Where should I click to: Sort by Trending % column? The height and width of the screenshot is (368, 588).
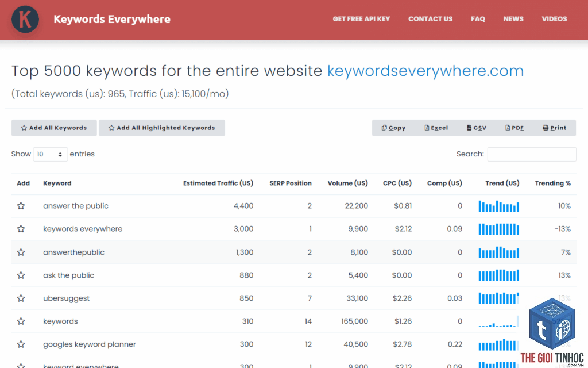[x=553, y=183]
